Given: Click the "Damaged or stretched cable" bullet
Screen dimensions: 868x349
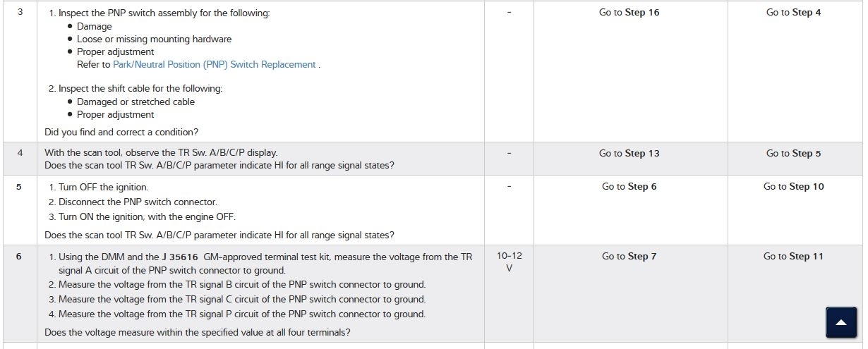Looking at the screenshot, I should 135,102.
